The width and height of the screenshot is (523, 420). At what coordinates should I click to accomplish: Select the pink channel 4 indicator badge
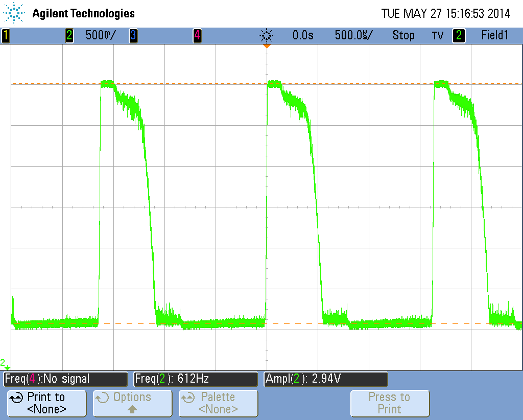(197, 35)
